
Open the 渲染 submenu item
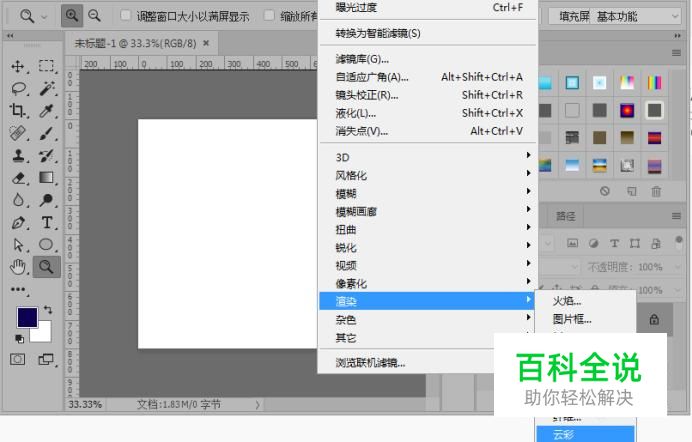tap(427, 301)
